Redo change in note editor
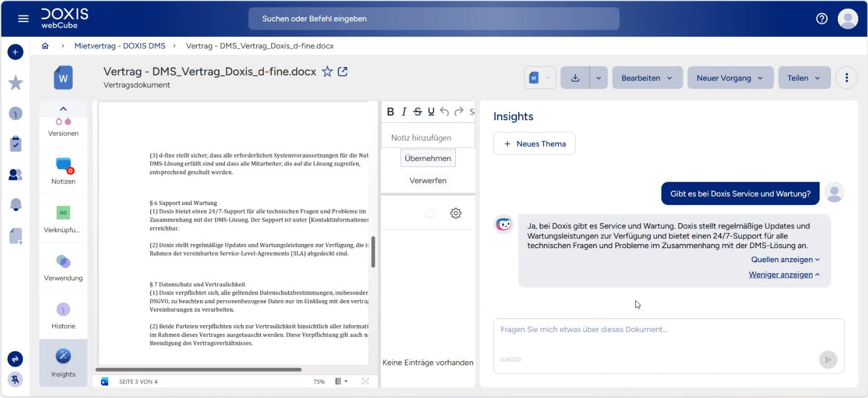The width and height of the screenshot is (868, 398). [x=459, y=111]
